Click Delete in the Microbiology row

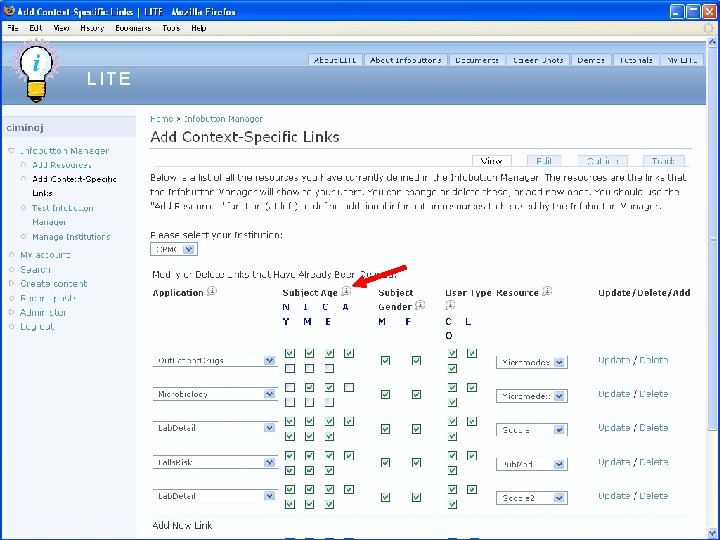(x=653, y=394)
